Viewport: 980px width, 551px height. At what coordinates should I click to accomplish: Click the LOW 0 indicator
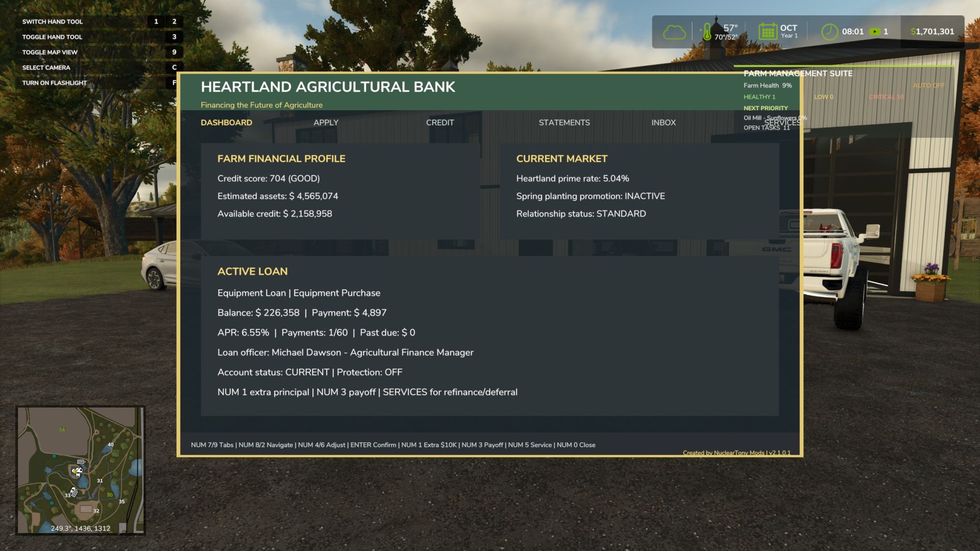[x=823, y=97]
